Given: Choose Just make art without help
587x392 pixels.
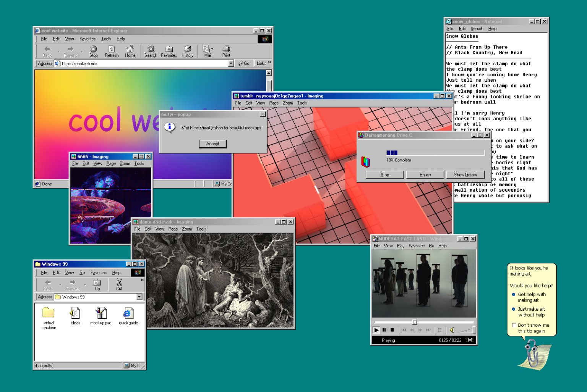Looking at the screenshot, I should tap(513, 309).
